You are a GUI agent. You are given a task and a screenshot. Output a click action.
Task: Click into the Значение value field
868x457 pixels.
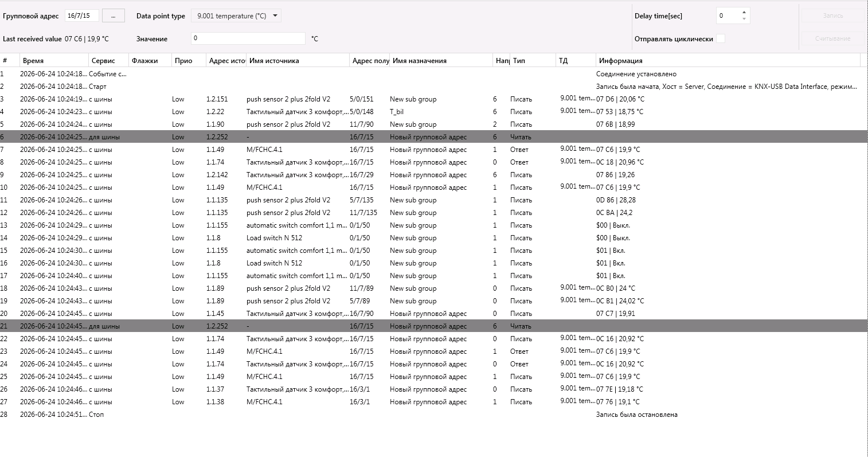coord(248,38)
